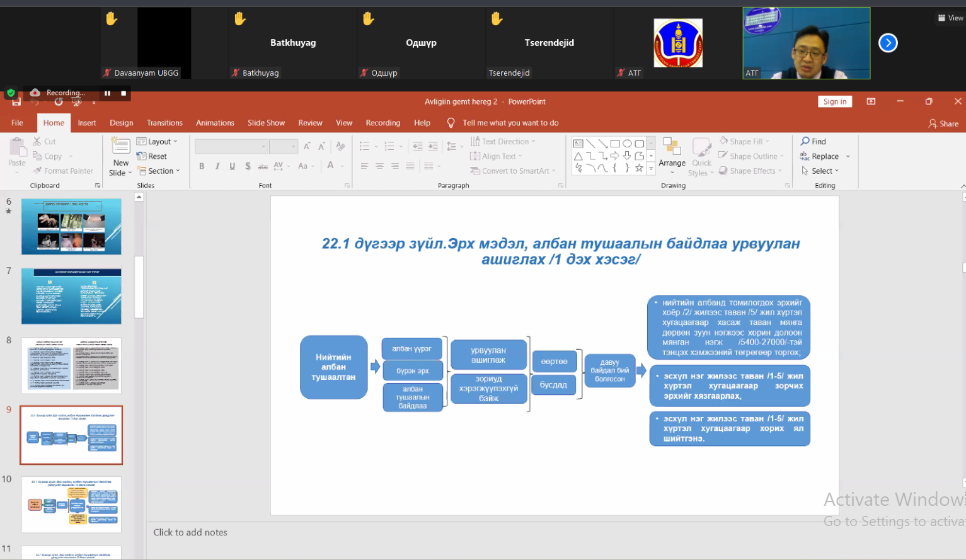The width and height of the screenshot is (966, 560).
Task: Click the Reset slide icon
Action: (x=151, y=156)
